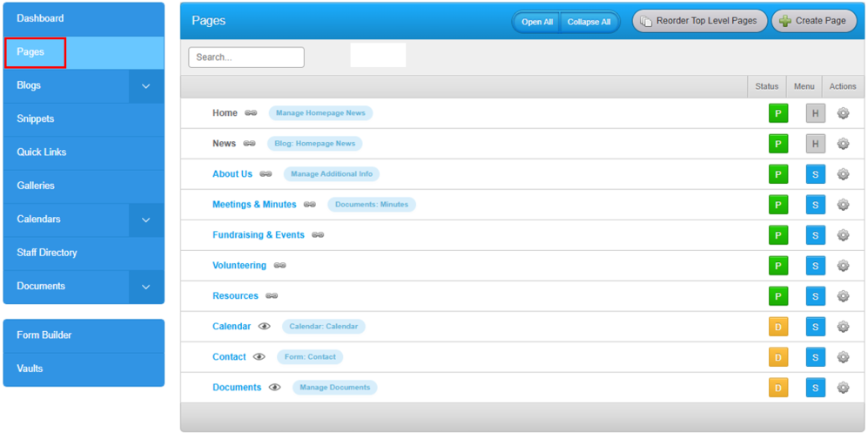Click the link icon next to Volunteering
This screenshot has width=868, height=433.
click(279, 265)
